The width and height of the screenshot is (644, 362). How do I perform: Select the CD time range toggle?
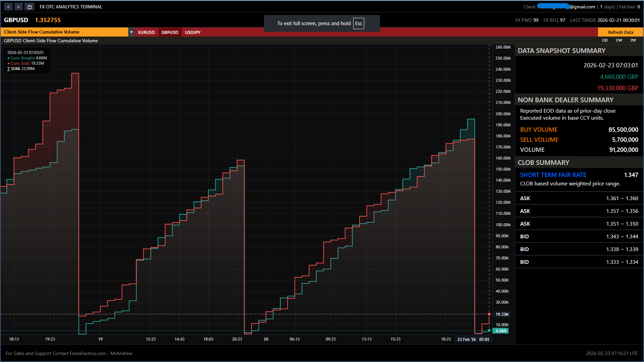click(605, 40)
